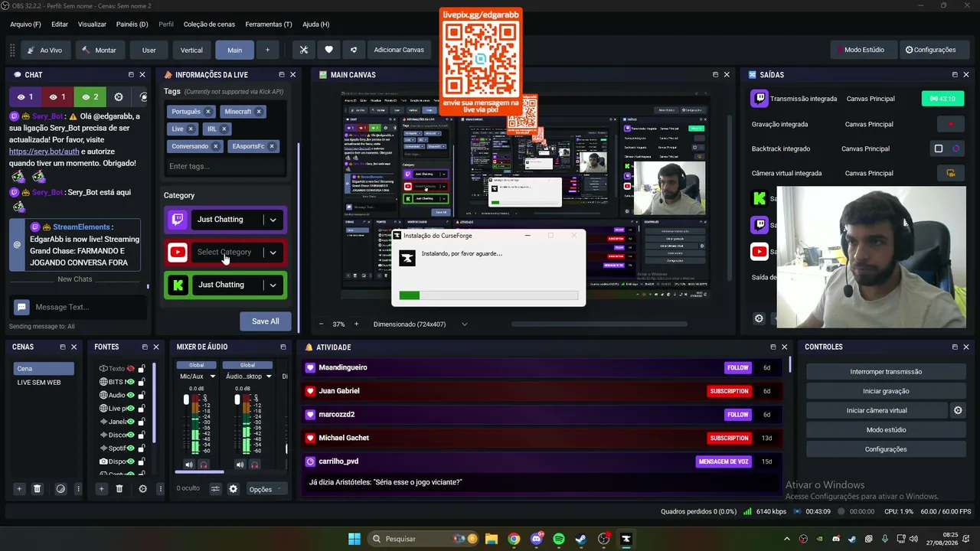This screenshot has width=980, height=551.
Task: Click Adicionar Canvas button
Action: pos(399,50)
